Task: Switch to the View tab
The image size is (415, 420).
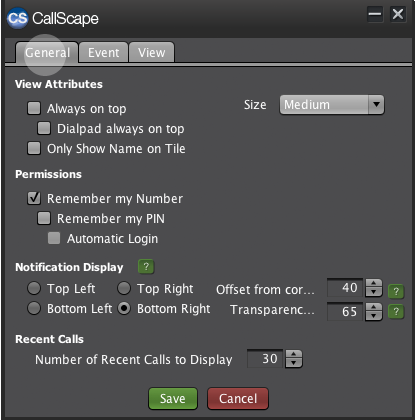Action: 152,52
